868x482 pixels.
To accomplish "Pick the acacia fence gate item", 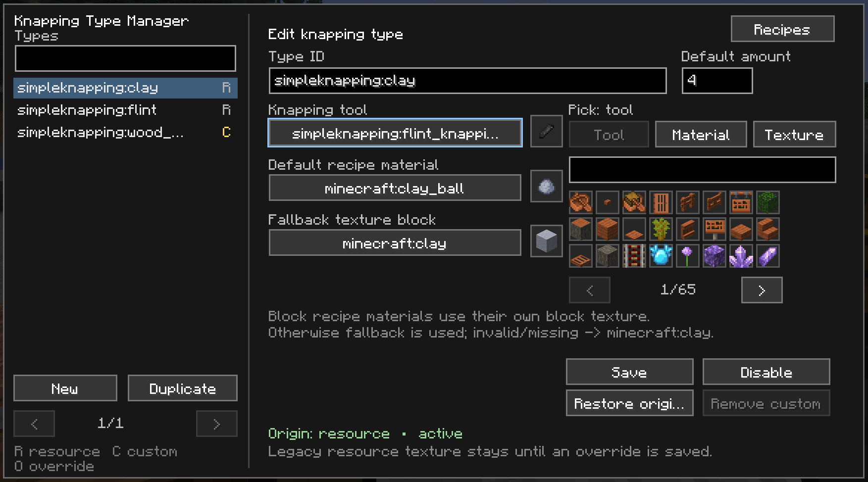I will 715,202.
